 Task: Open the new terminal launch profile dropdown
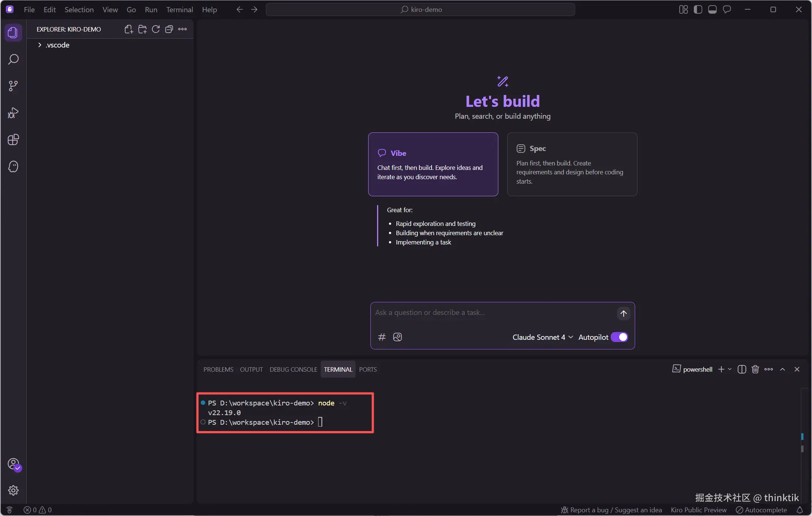point(730,369)
